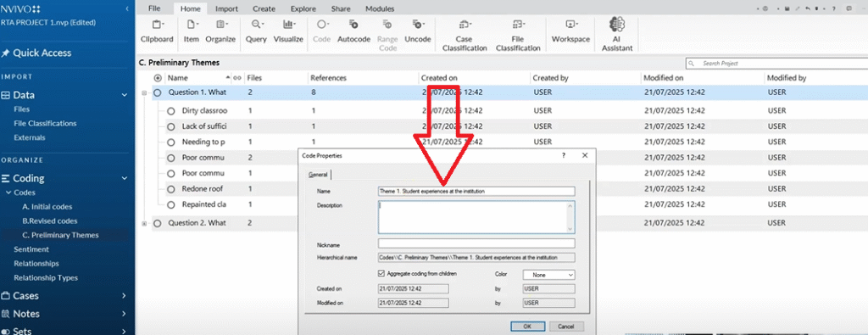The height and width of the screenshot is (335, 868).
Task: Open Relationship Types in the sidebar
Action: [x=46, y=278]
